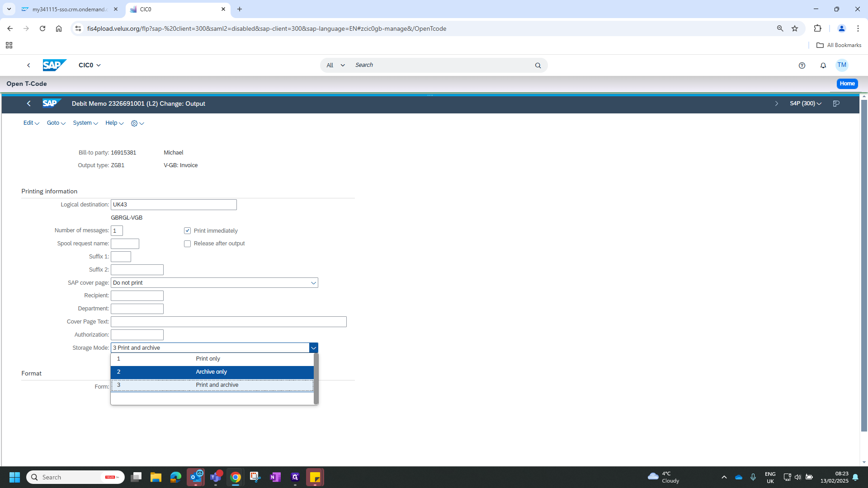868x488 pixels.
Task: Open the Goto menu
Action: [56, 123]
